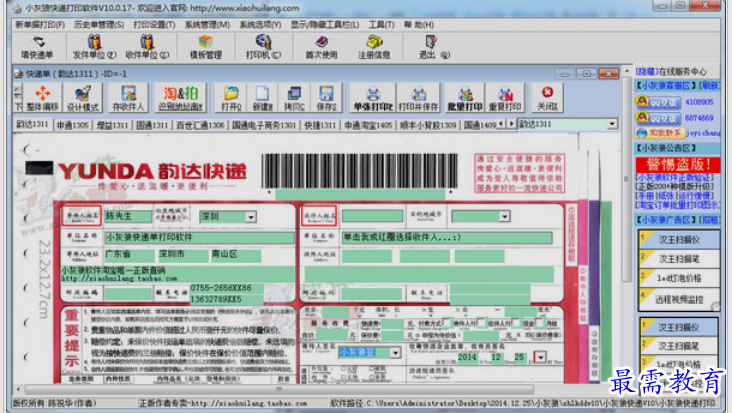Open the 历史单管理(S) menu
The height and width of the screenshot is (413, 732).
point(99,25)
